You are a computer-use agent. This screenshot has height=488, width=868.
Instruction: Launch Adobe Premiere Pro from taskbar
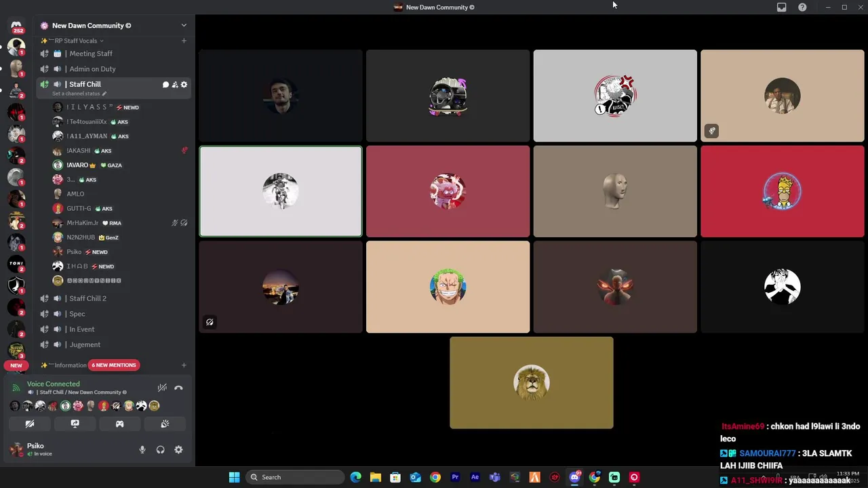pyautogui.click(x=455, y=477)
